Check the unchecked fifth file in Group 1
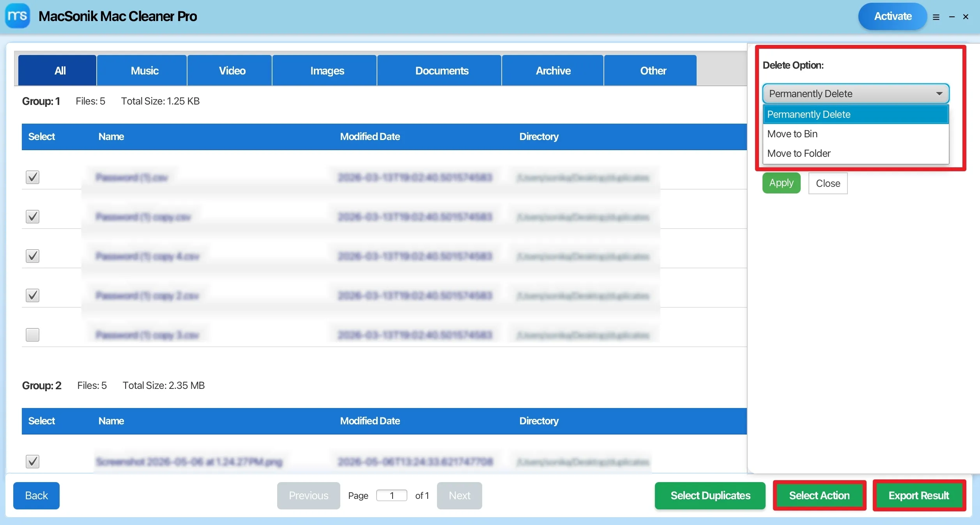Image resolution: width=980 pixels, height=525 pixels. point(32,335)
